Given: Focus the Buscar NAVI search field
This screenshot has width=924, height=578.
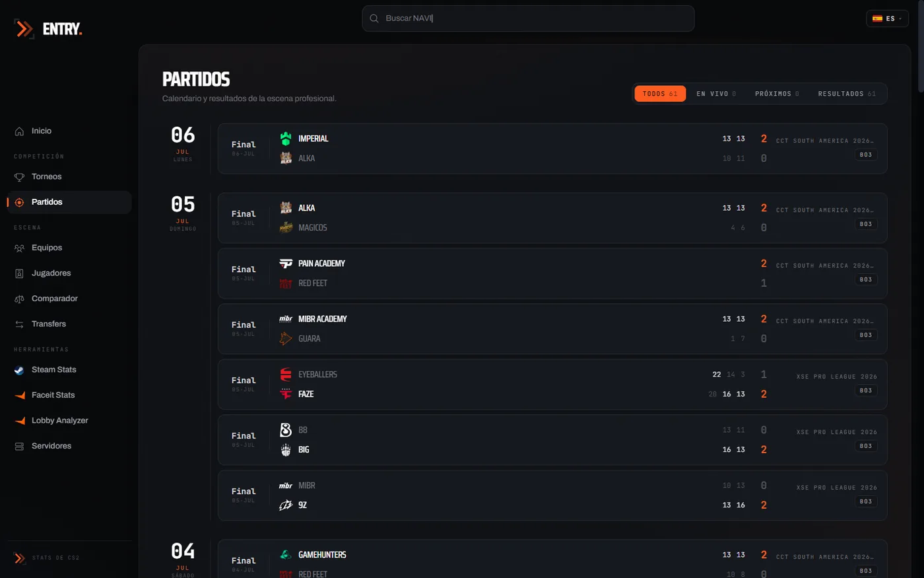Looking at the screenshot, I should click(x=528, y=18).
